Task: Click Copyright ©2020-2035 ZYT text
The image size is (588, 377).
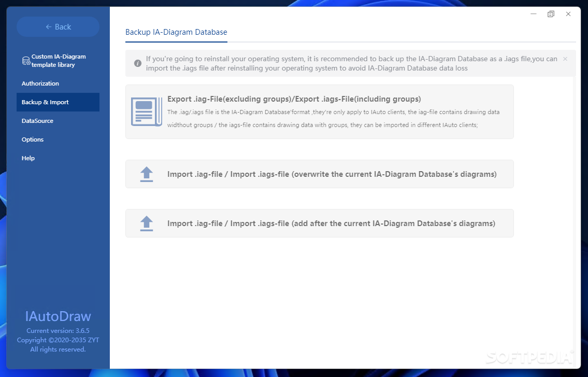Action: (x=58, y=340)
